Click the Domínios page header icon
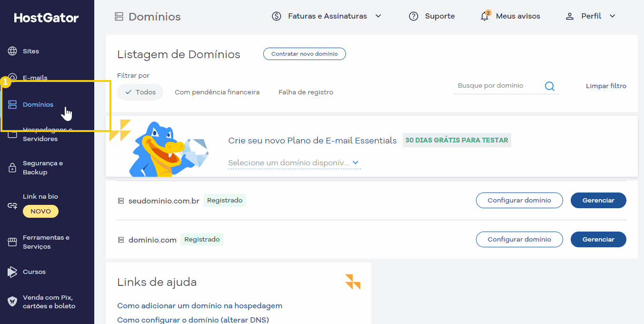 (x=119, y=17)
